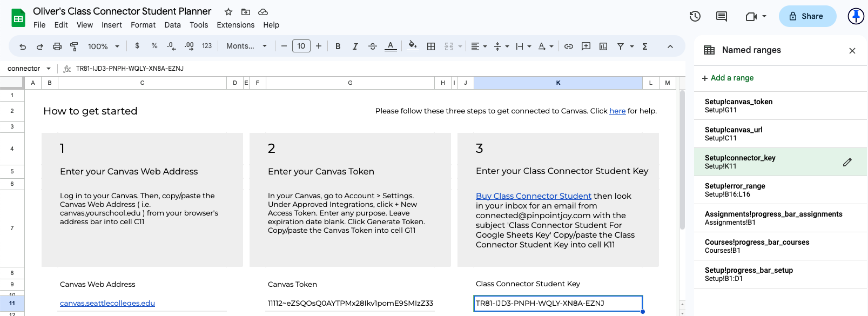
Task: Toggle bold formatting
Action: click(338, 46)
